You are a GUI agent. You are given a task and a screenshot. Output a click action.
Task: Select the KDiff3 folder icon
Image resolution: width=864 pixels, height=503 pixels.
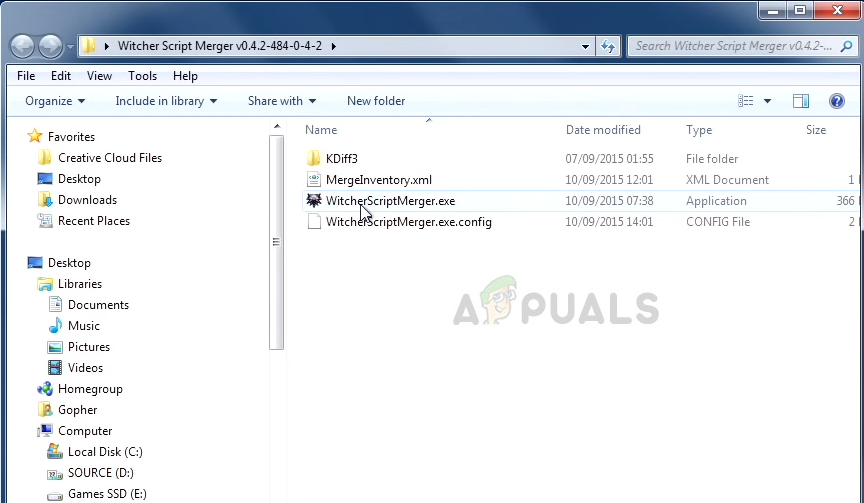tap(314, 159)
